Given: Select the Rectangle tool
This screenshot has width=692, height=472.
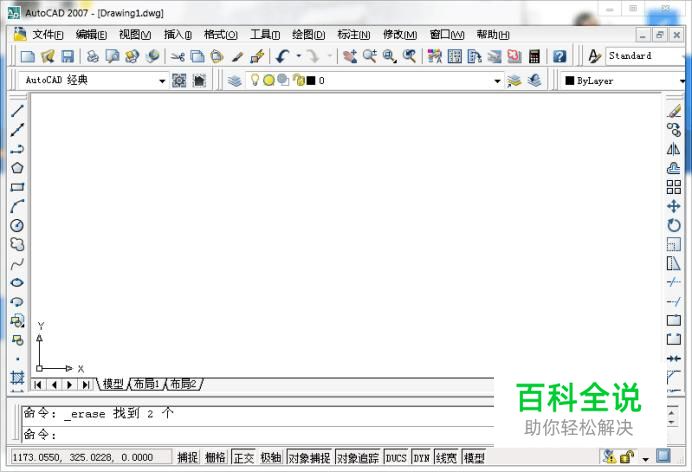Looking at the screenshot, I should (17, 187).
